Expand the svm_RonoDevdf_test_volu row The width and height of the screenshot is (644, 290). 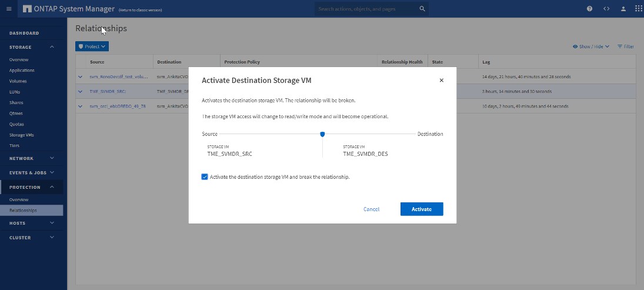(x=81, y=76)
